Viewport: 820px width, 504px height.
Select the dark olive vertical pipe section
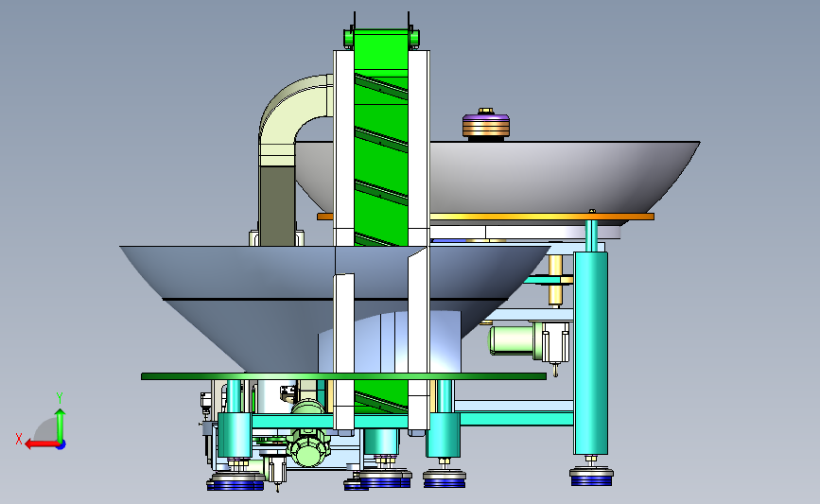click(277, 205)
